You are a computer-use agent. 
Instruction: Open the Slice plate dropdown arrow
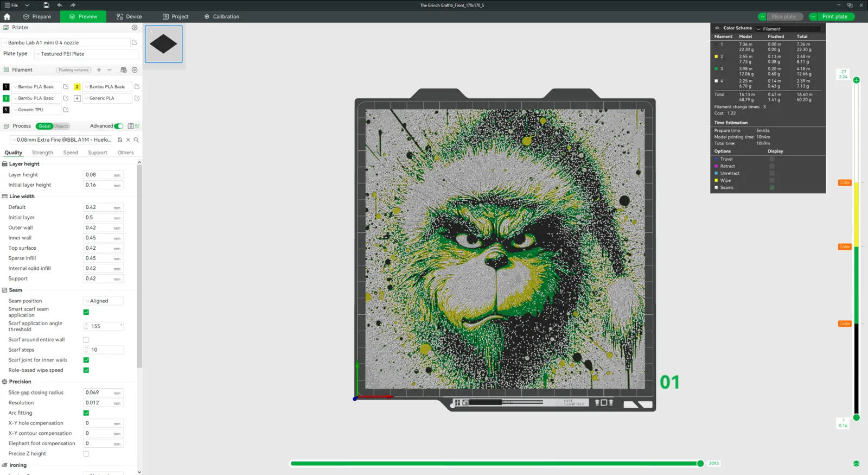(x=762, y=16)
